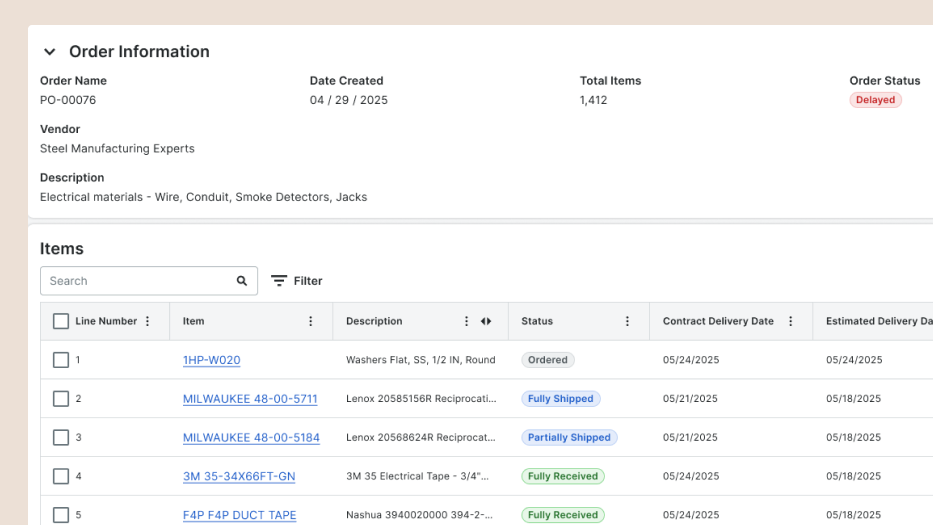The height and width of the screenshot is (525, 933).
Task: Click the Item column header
Action: coord(193,321)
